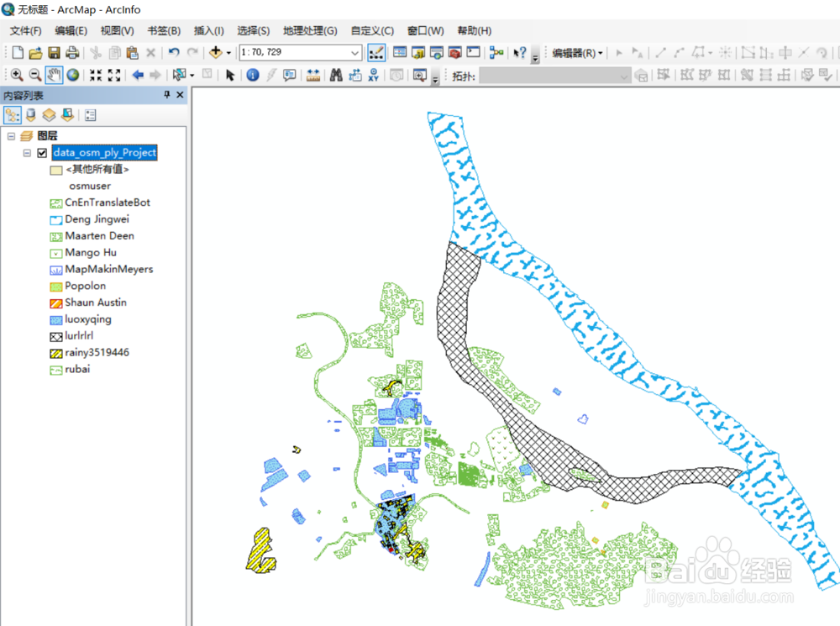Open the 编辑器(R) editor dropdown menu
This screenshot has height=626, width=840.
[581, 51]
